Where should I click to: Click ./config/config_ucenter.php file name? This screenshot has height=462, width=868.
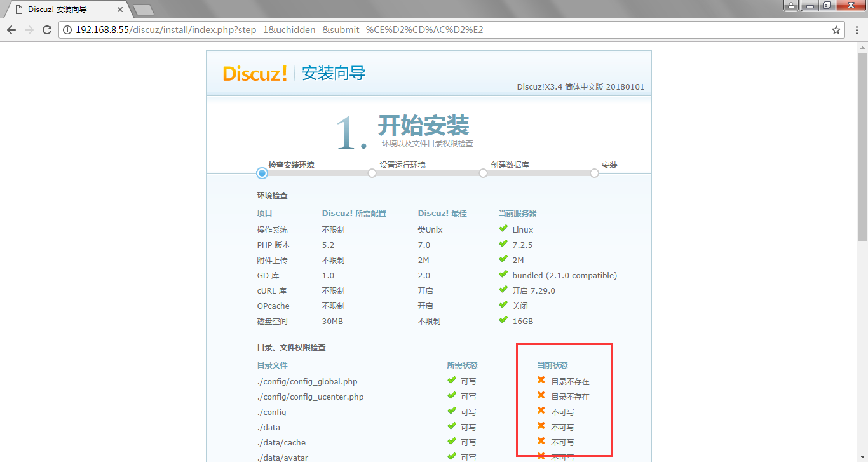coord(310,397)
